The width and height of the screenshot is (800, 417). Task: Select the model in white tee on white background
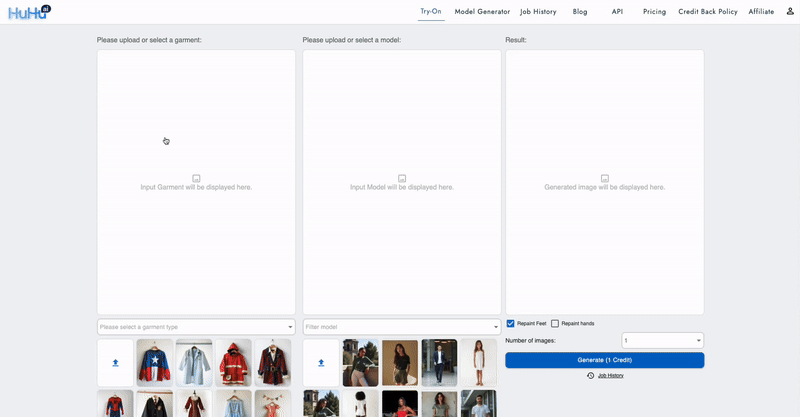360,404
